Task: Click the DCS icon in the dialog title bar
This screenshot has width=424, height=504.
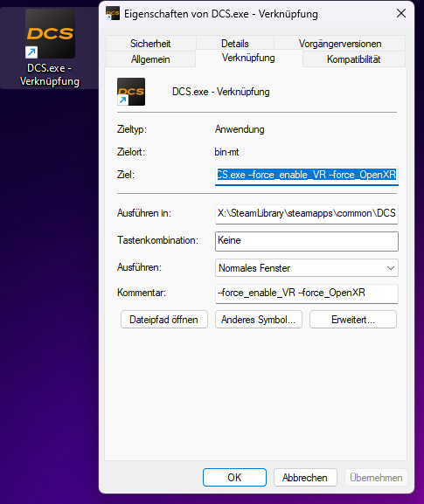Action: coord(113,13)
